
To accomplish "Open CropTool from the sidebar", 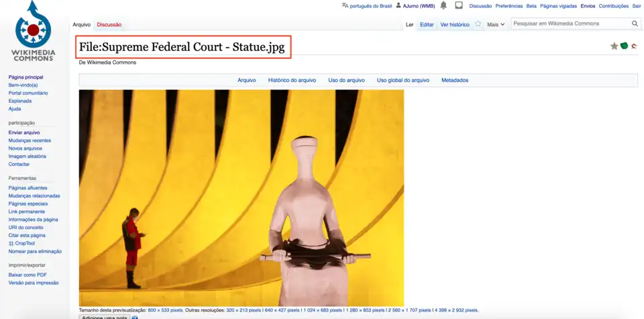I will (x=25, y=243).
